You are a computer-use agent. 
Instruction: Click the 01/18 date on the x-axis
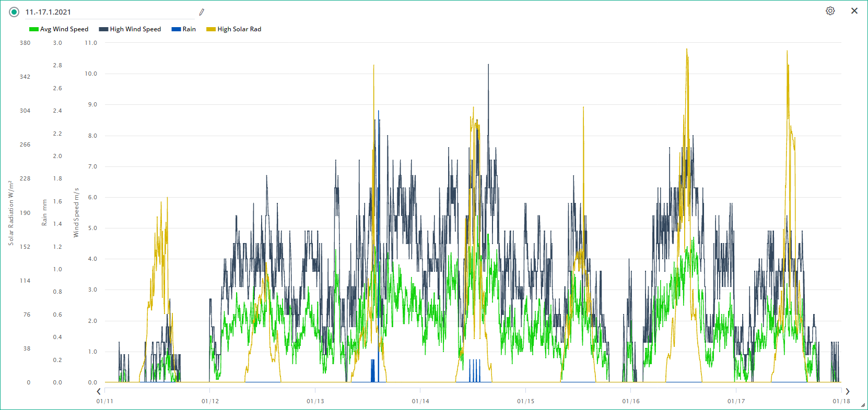[841, 401]
